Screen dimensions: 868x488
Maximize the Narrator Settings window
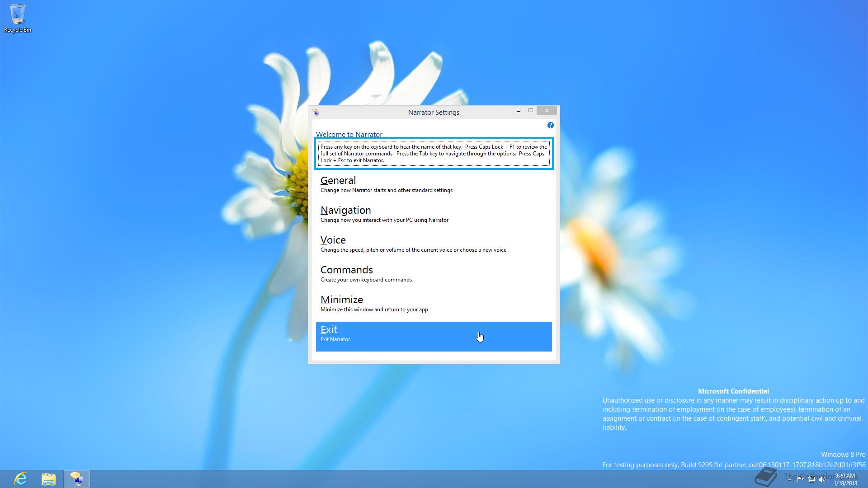(531, 111)
